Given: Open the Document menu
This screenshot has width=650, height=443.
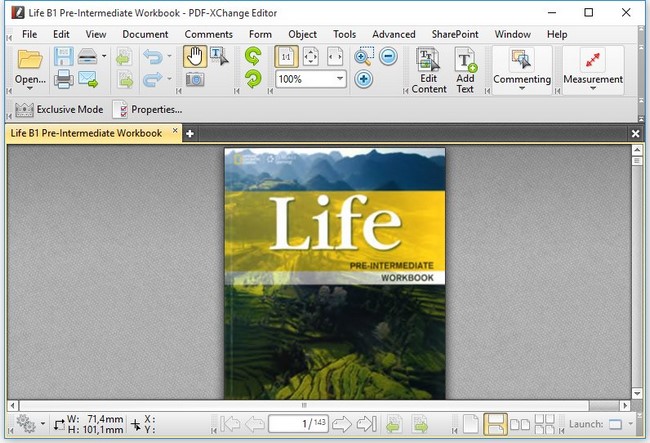Looking at the screenshot, I should tap(145, 34).
